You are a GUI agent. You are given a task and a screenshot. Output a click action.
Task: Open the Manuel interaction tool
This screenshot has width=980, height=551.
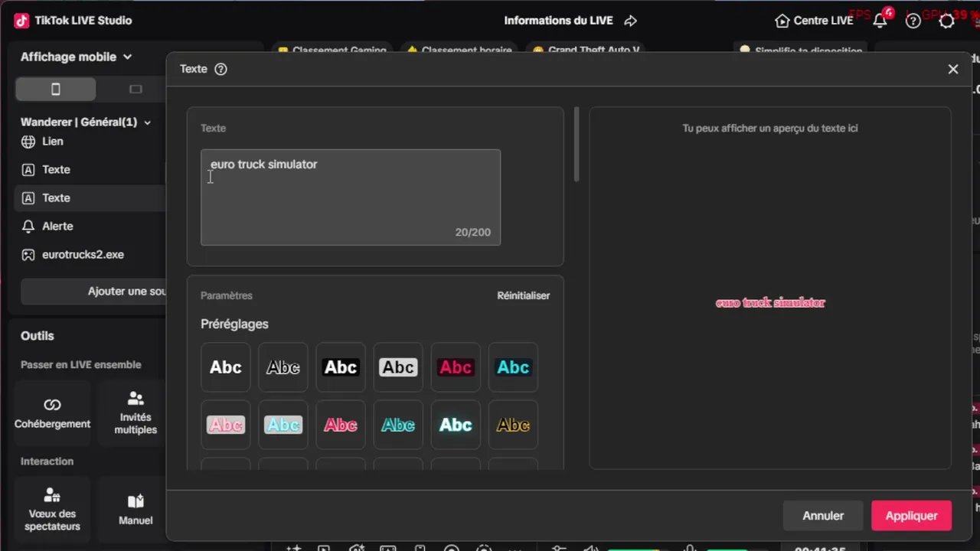pos(136,509)
